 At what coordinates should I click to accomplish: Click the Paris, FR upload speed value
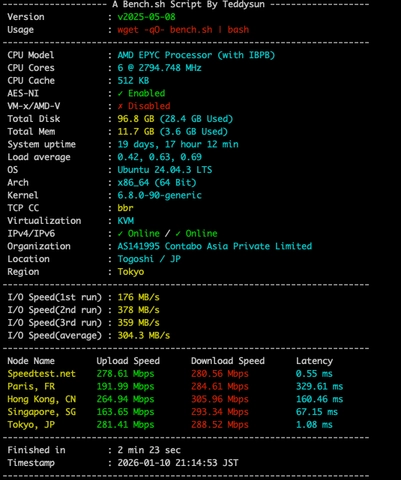tap(125, 386)
